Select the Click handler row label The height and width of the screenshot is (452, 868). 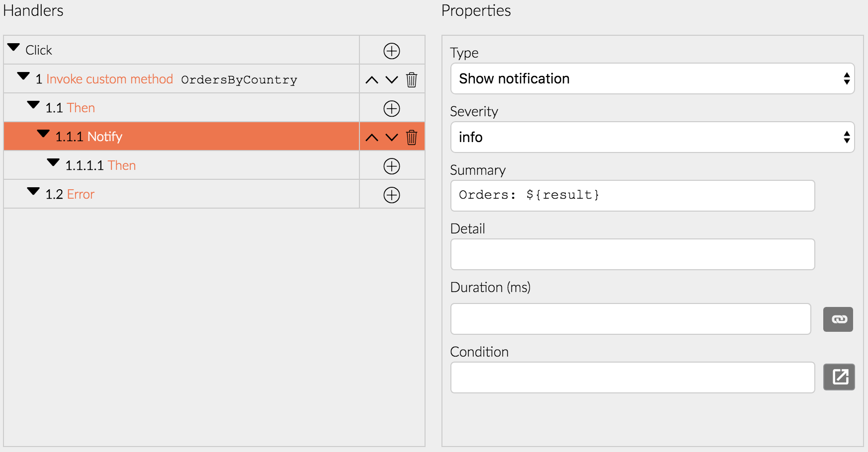click(39, 50)
